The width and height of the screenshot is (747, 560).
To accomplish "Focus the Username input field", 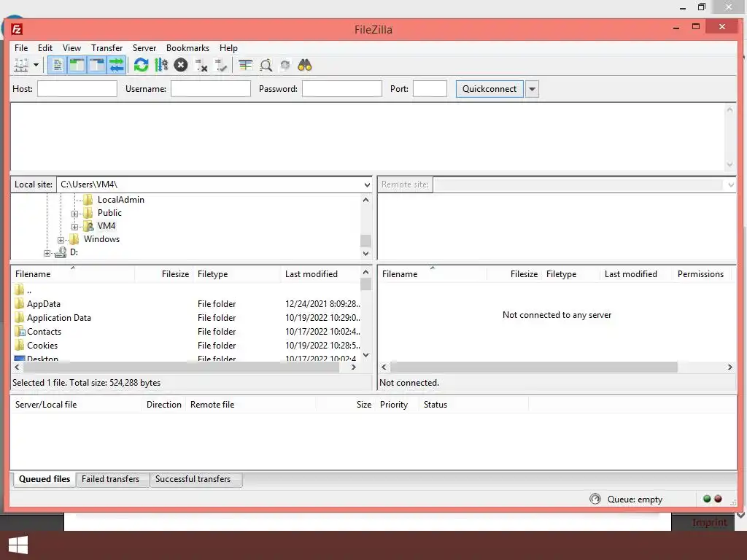I will 211,88.
